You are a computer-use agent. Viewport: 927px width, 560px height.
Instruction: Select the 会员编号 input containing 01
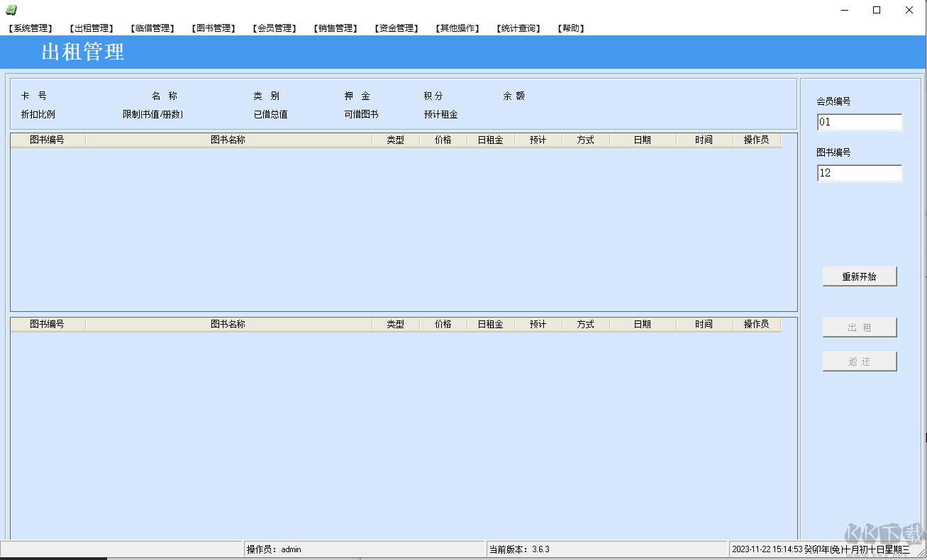859,121
